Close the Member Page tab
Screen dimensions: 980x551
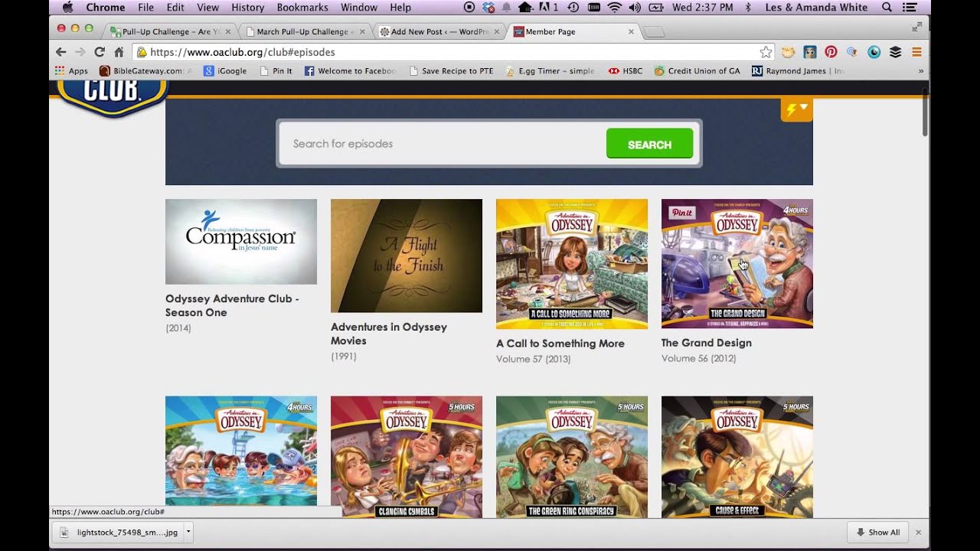631,31
